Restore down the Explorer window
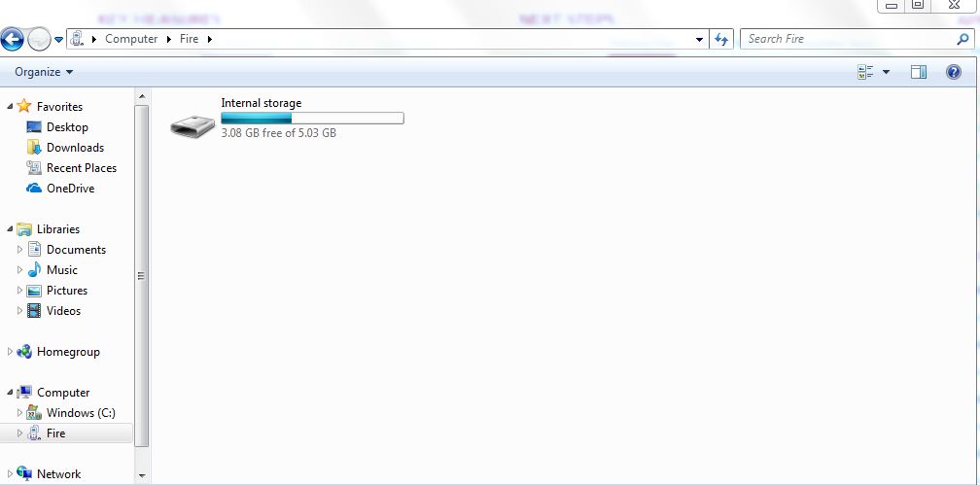Viewport: 980px width, 485px height. tap(918, 6)
